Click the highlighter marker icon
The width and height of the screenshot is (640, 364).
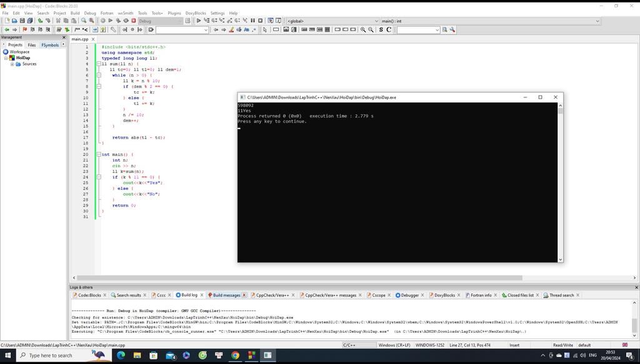231,30
